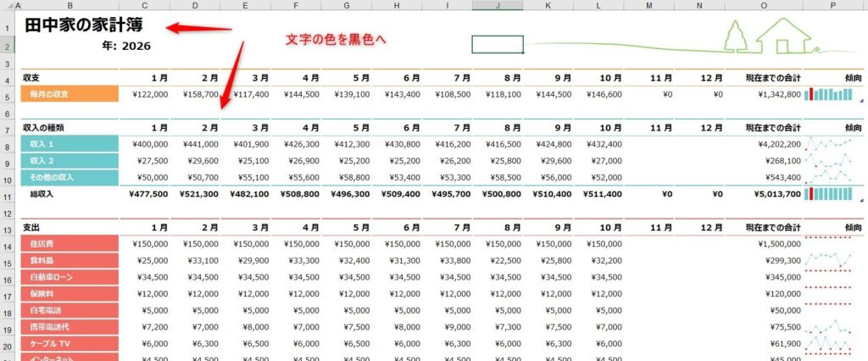Select column J header

click(x=498, y=6)
